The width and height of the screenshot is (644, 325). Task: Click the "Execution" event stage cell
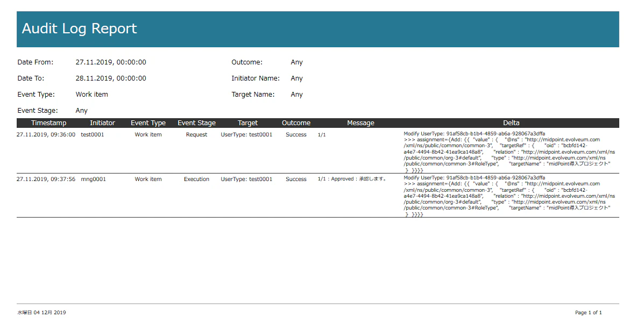197,179
